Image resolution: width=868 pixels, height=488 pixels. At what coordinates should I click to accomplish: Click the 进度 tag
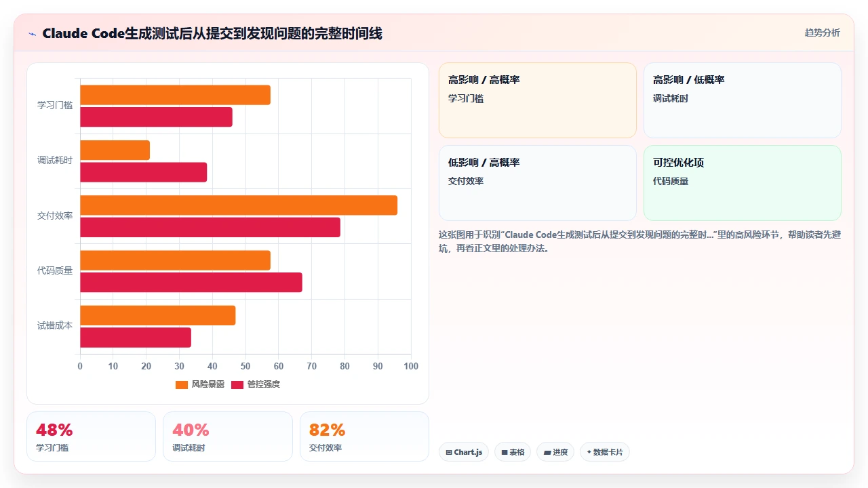coord(555,452)
